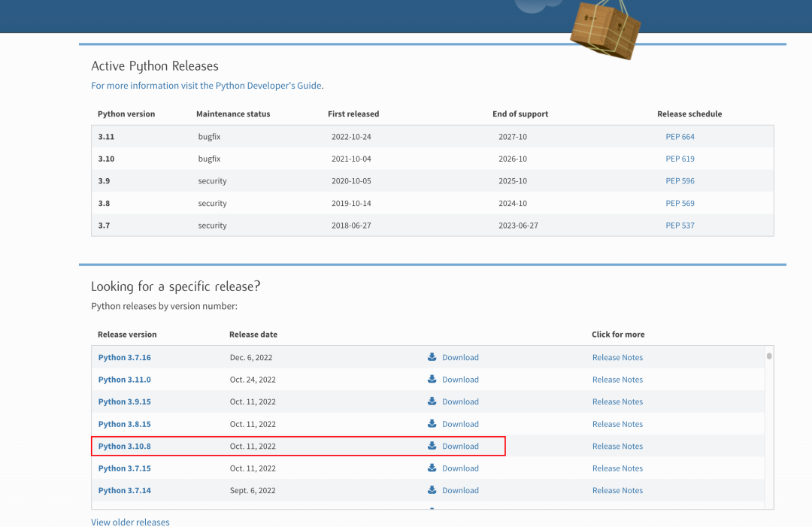Open the Python 3.9.15 release page
Viewport: 812px width, 527px height.
124,401
